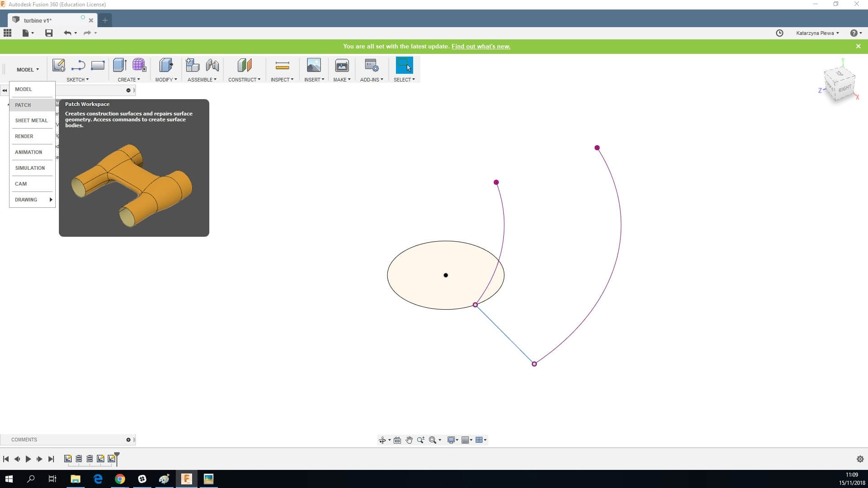Activate the Pan hand tool
Image resolution: width=868 pixels, height=488 pixels.
coord(409,440)
